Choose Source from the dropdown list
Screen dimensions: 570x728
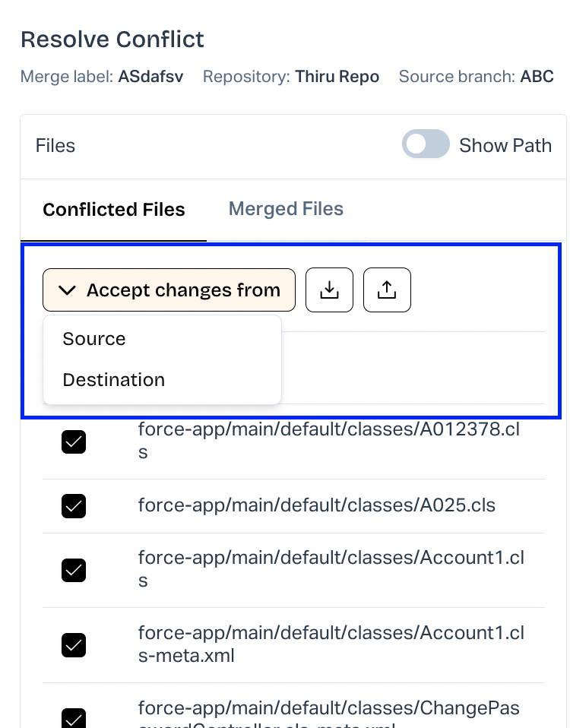click(x=94, y=339)
